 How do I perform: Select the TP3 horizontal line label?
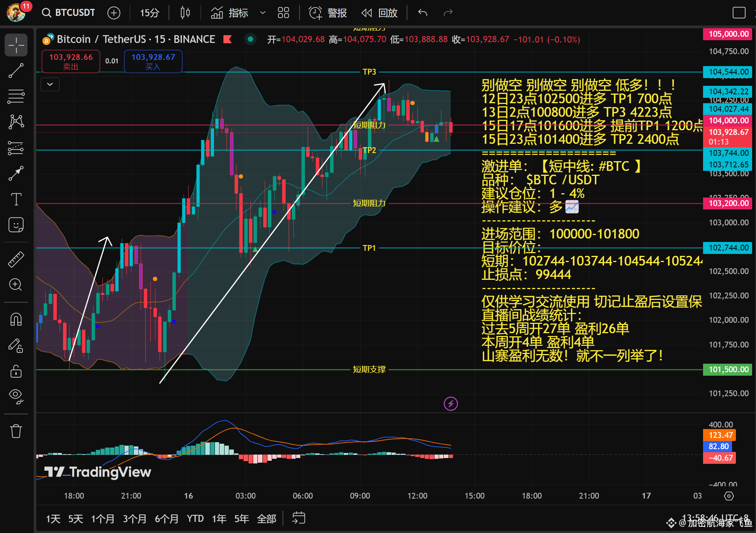369,72
